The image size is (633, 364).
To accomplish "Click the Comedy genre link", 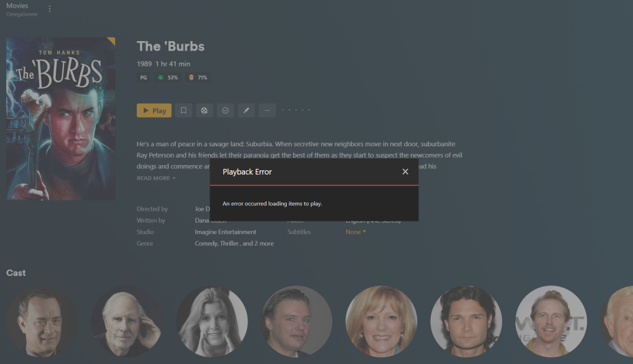I will click(x=206, y=243).
